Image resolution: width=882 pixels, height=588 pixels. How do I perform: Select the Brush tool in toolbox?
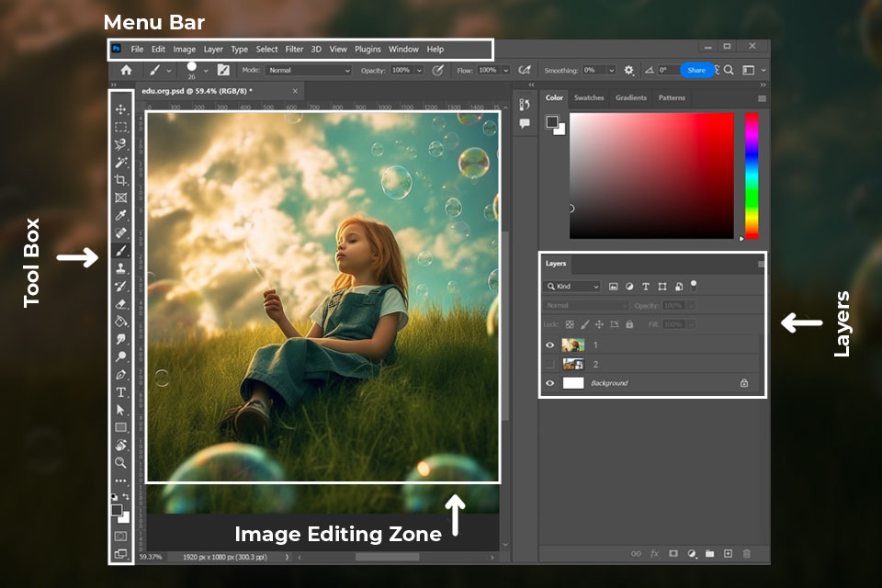pos(120,251)
